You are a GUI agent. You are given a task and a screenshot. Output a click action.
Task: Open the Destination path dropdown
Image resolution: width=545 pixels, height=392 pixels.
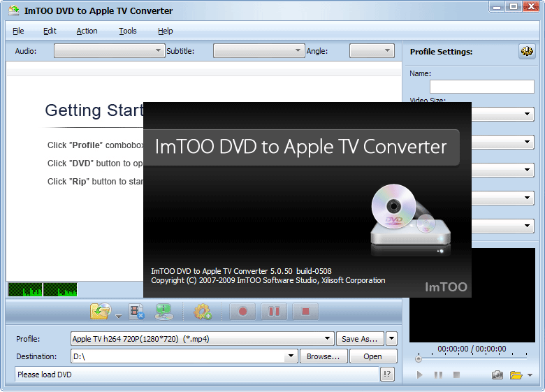pyautogui.click(x=291, y=356)
